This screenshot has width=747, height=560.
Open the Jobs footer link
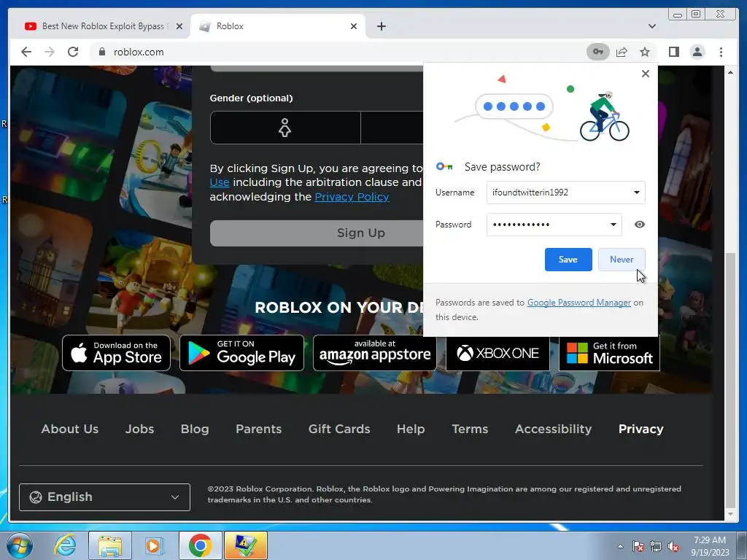coord(139,429)
